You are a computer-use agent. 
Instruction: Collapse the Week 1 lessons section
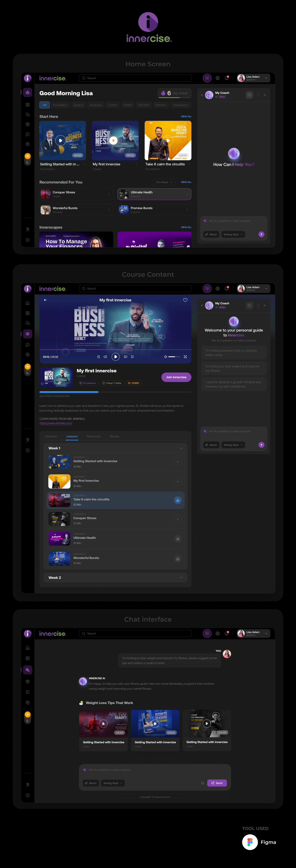181,448
